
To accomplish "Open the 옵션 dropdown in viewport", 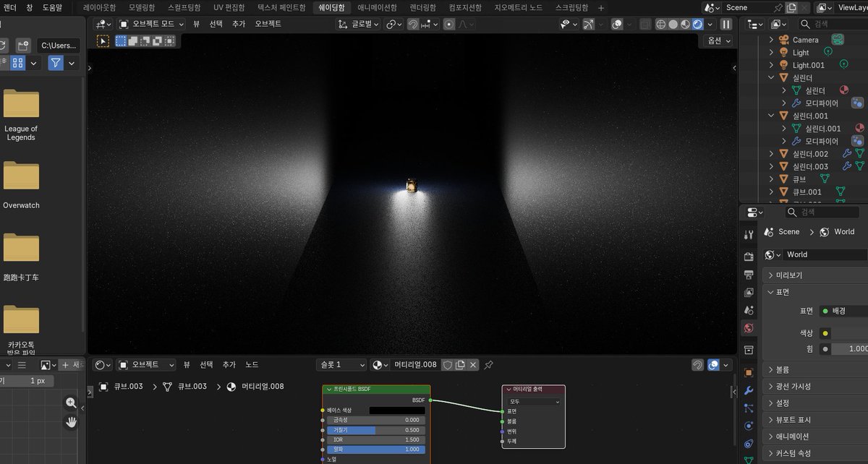I will 717,40.
